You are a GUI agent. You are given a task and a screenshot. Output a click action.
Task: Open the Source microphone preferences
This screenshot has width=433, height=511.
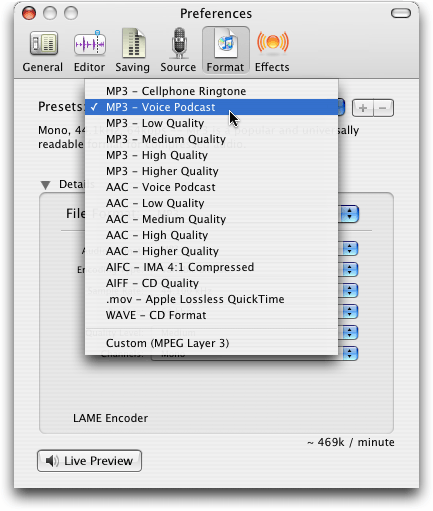tap(178, 51)
